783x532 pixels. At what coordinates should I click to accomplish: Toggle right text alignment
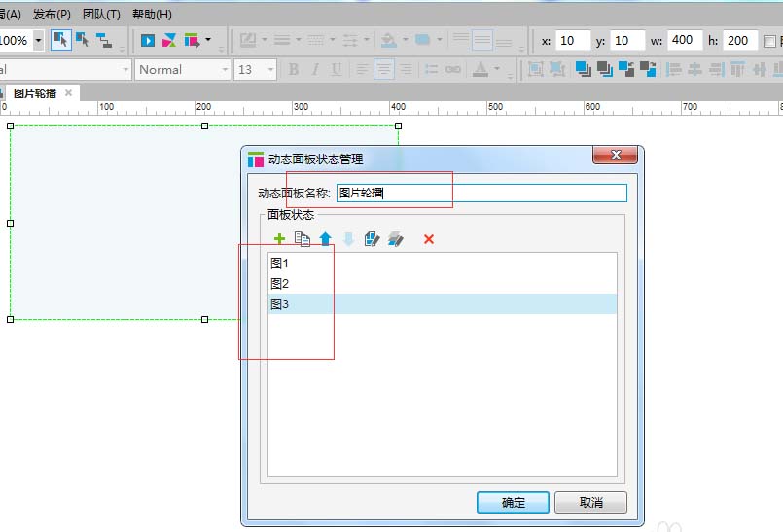click(406, 69)
